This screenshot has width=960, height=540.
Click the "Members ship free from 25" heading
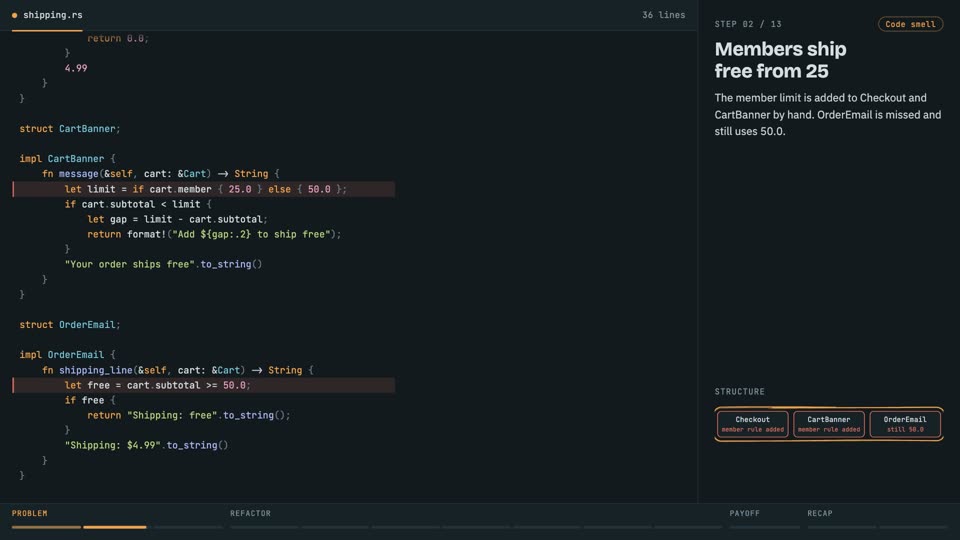point(780,60)
